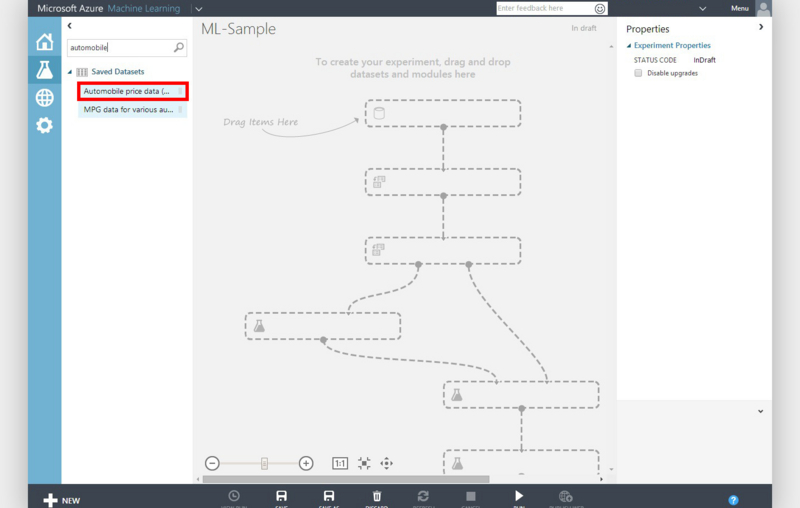Click the zoom in plus button

(306, 463)
